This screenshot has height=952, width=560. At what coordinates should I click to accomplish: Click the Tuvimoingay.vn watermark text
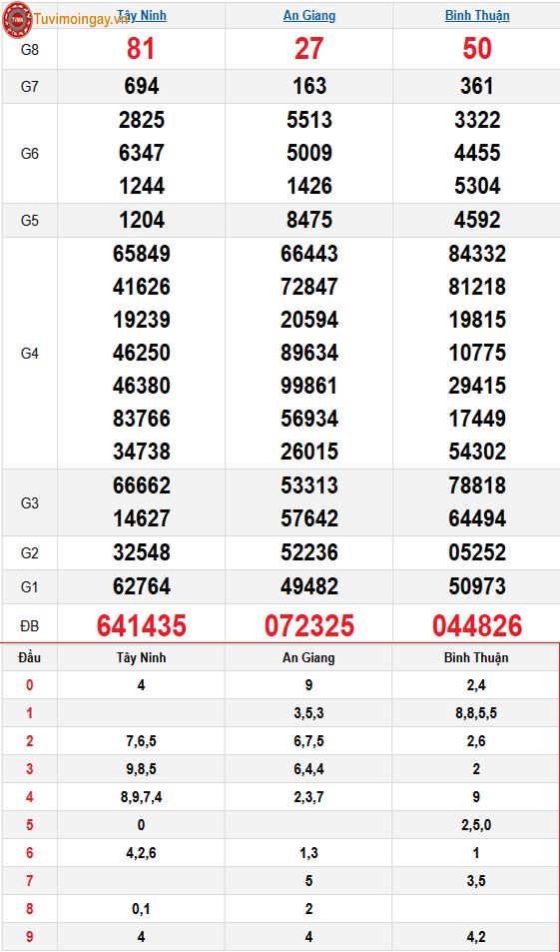[x=81, y=19]
